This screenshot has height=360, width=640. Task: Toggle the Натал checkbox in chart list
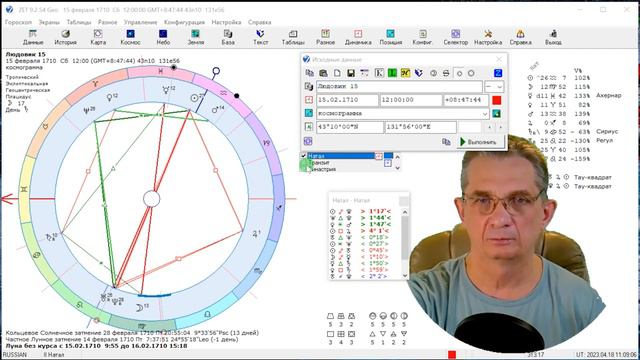(304, 156)
